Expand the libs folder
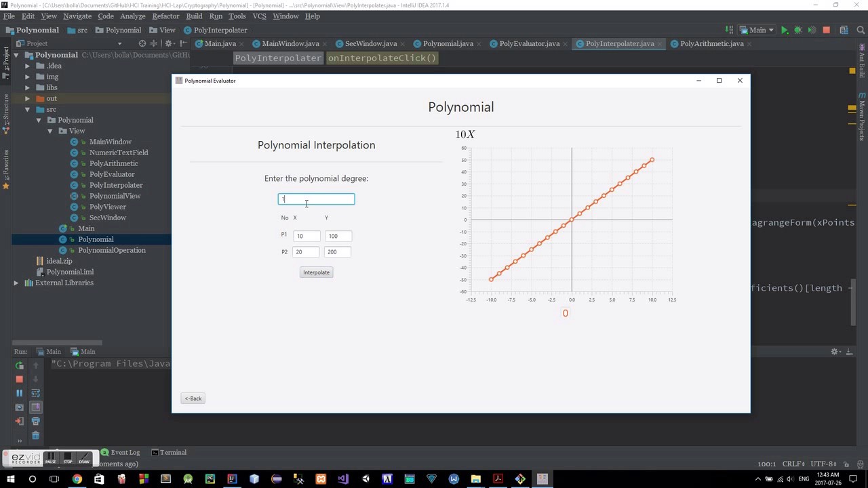Viewport: 868px width, 488px height. click(27, 87)
